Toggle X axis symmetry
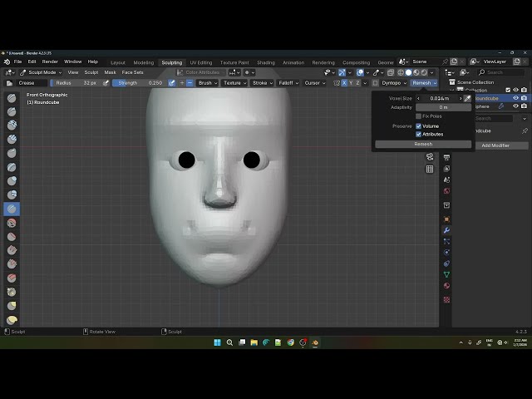 click(344, 83)
